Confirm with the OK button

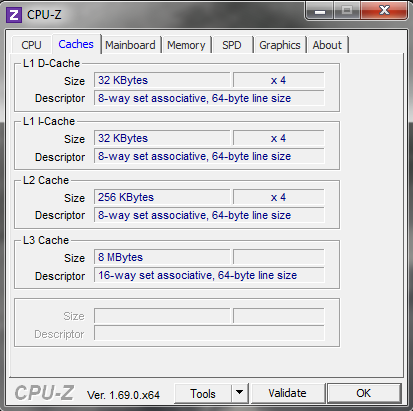point(364,393)
